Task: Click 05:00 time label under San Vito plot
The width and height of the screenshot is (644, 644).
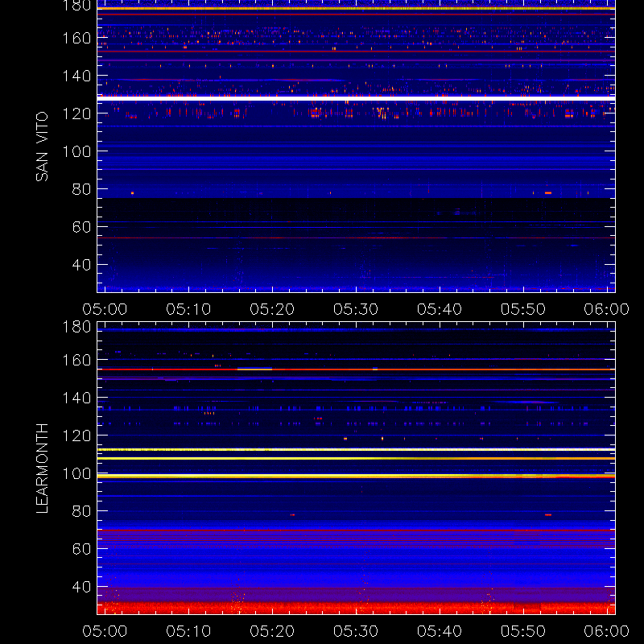Action: click(x=105, y=309)
